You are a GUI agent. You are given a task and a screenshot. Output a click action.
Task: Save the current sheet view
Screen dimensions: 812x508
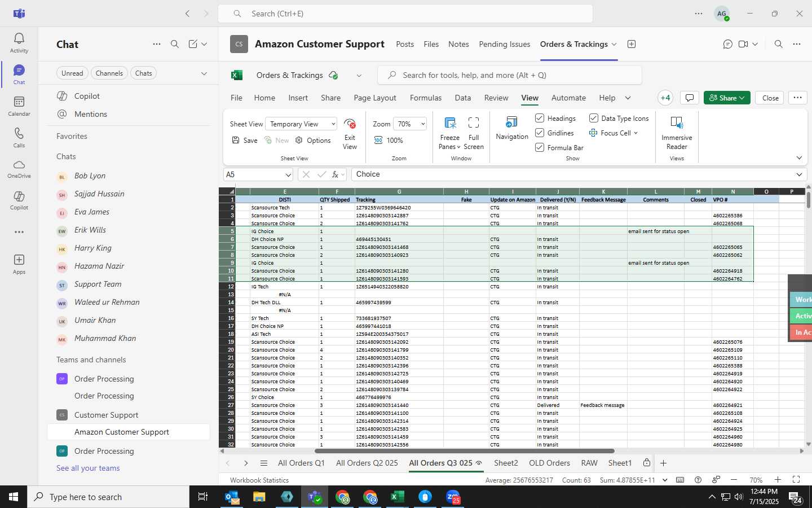click(x=244, y=140)
